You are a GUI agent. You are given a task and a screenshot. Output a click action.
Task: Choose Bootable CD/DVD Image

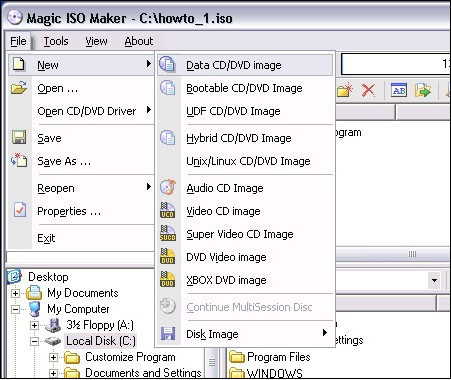[x=245, y=88]
